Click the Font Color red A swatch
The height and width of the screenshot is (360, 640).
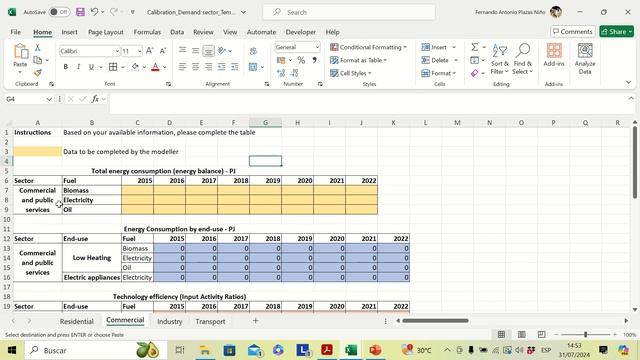point(155,67)
